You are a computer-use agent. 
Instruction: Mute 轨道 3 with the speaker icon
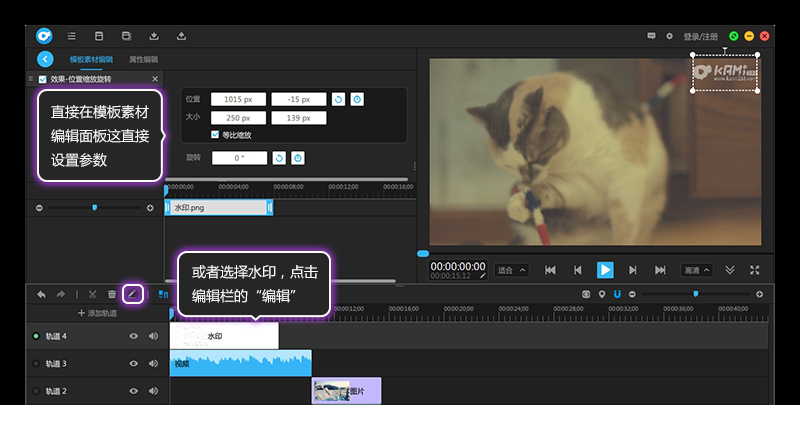coord(153,364)
